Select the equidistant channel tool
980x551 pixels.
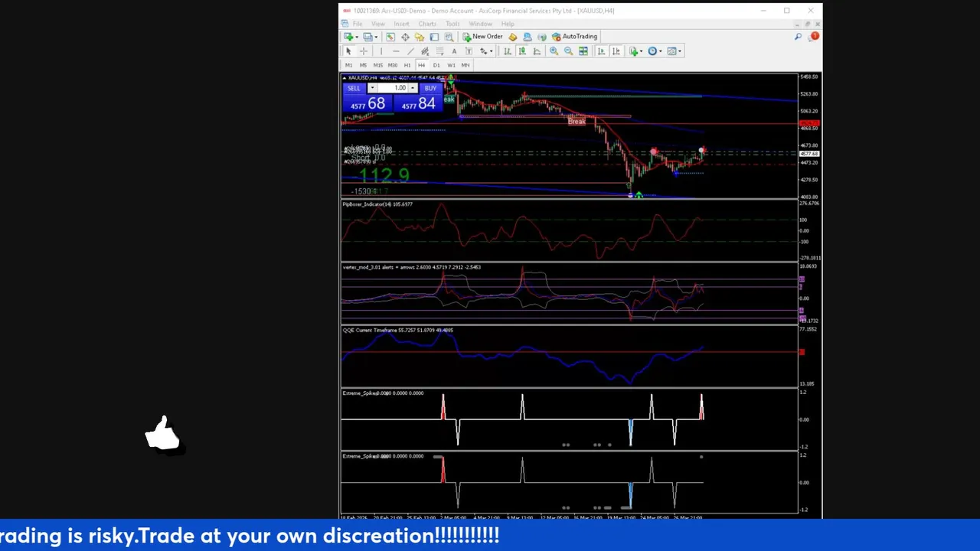click(x=425, y=51)
